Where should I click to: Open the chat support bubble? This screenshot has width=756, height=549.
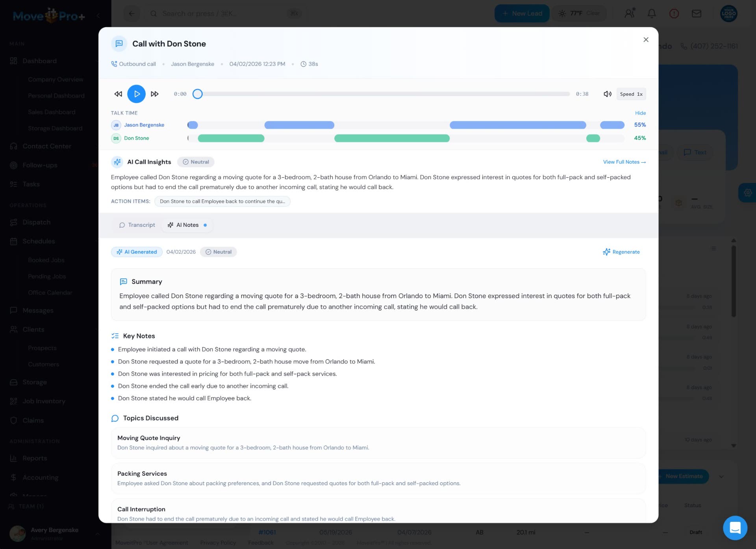[x=735, y=528]
